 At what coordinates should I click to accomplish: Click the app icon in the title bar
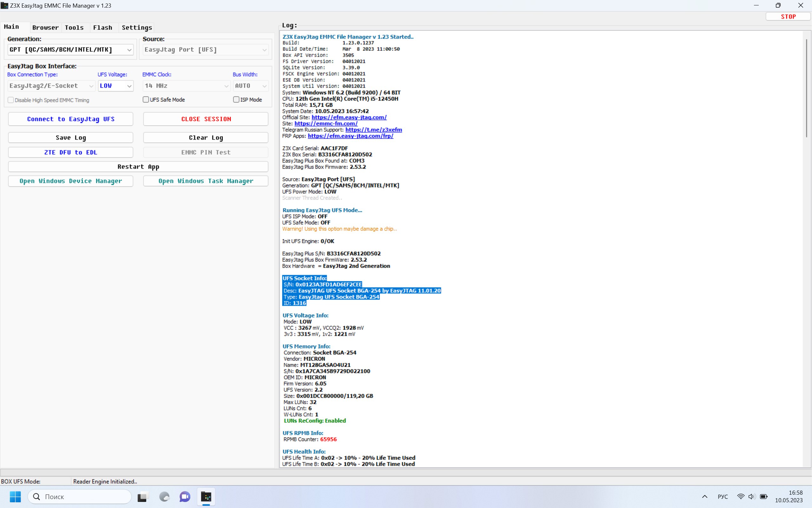[x=4, y=5]
